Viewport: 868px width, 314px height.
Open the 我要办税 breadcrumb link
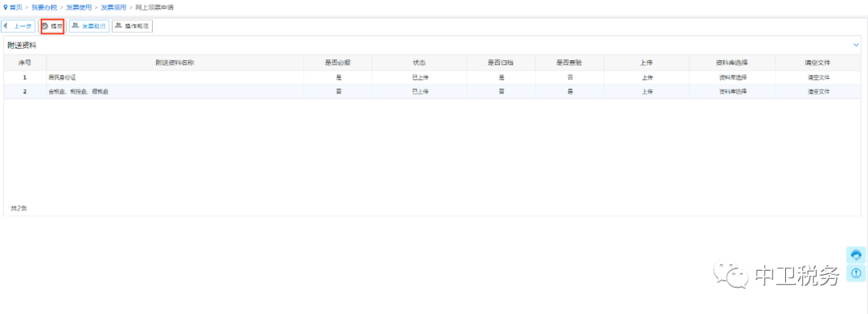pos(44,8)
